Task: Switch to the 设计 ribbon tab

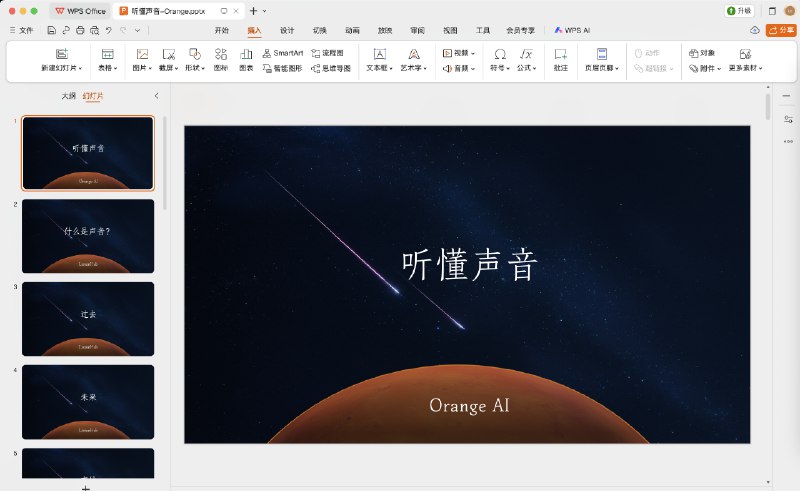Action: pos(287,31)
